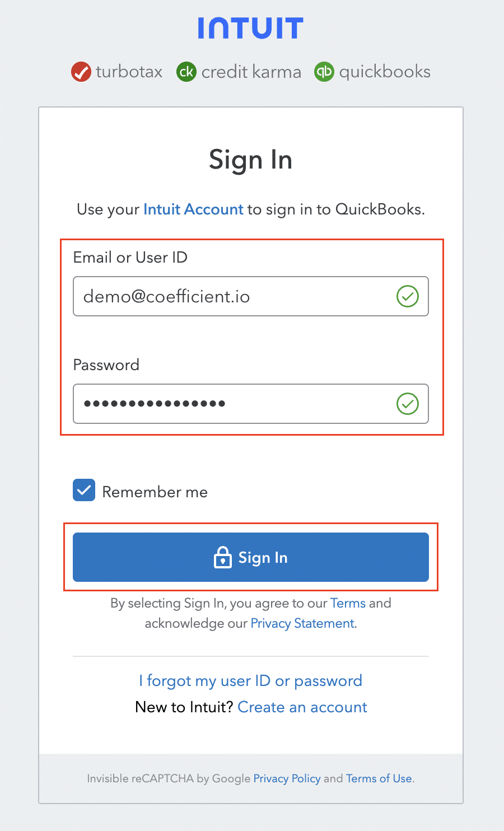Click the turbotax brand name text
This screenshot has height=831, width=504.
point(129,72)
